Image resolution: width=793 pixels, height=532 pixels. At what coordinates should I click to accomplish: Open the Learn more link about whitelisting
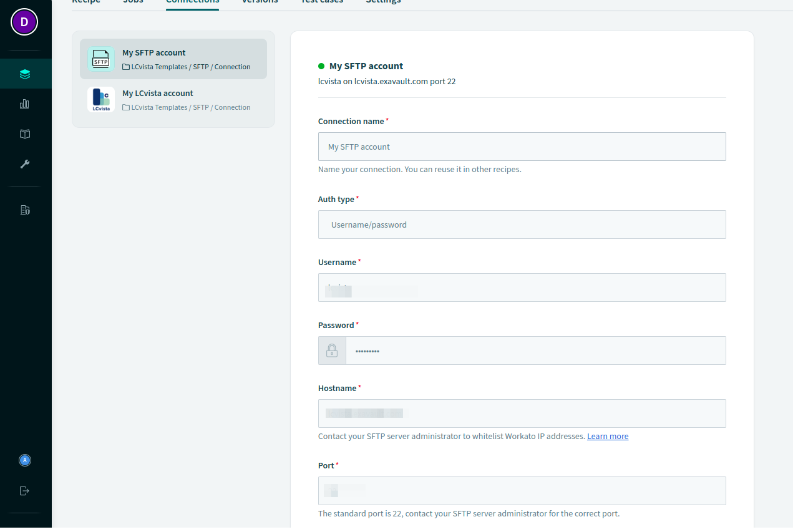607,436
